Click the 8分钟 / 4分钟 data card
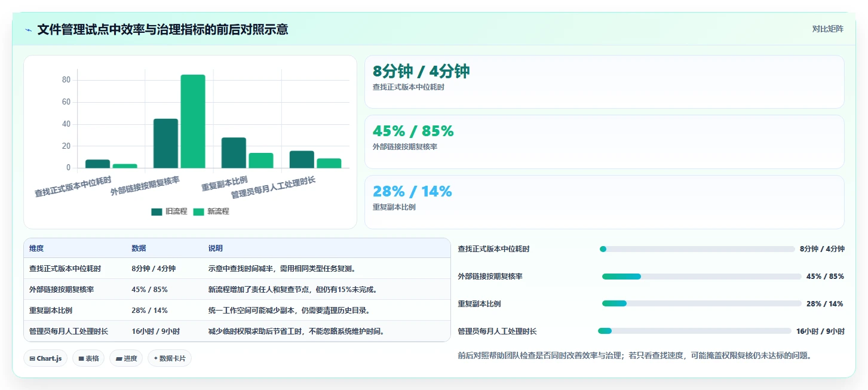 point(604,82)
